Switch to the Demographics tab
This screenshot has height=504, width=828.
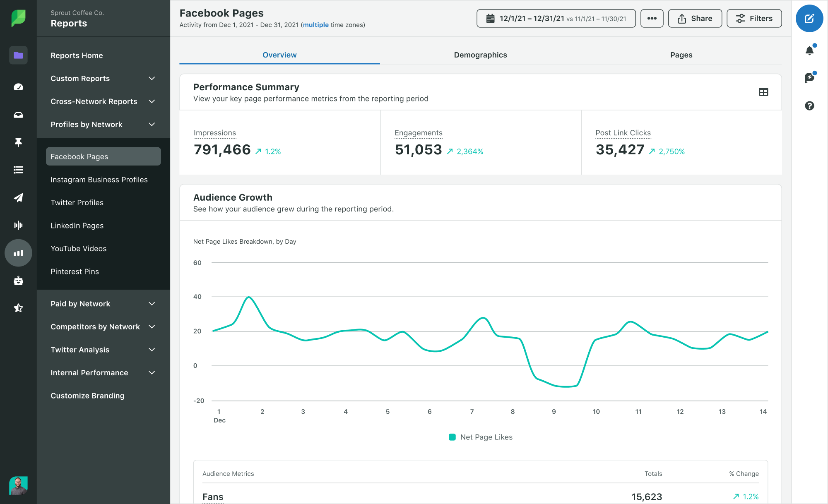[x=480, y=54]
